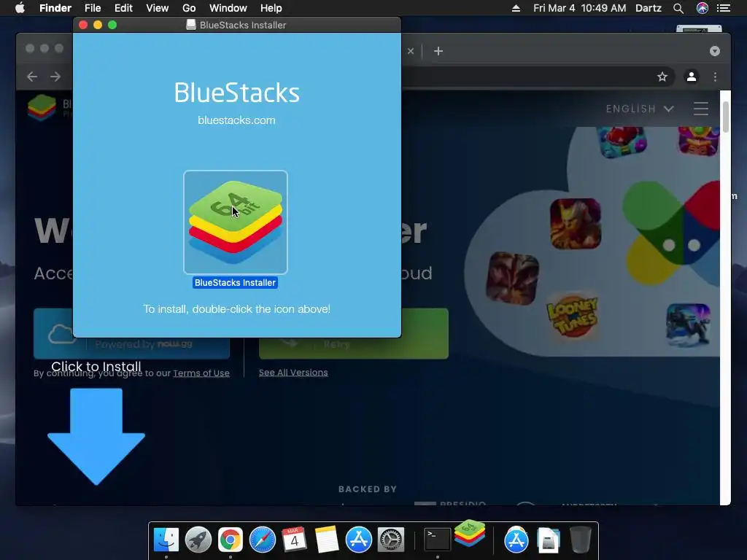
Task: Open Notification Center list icon
Action: (724, 8)
